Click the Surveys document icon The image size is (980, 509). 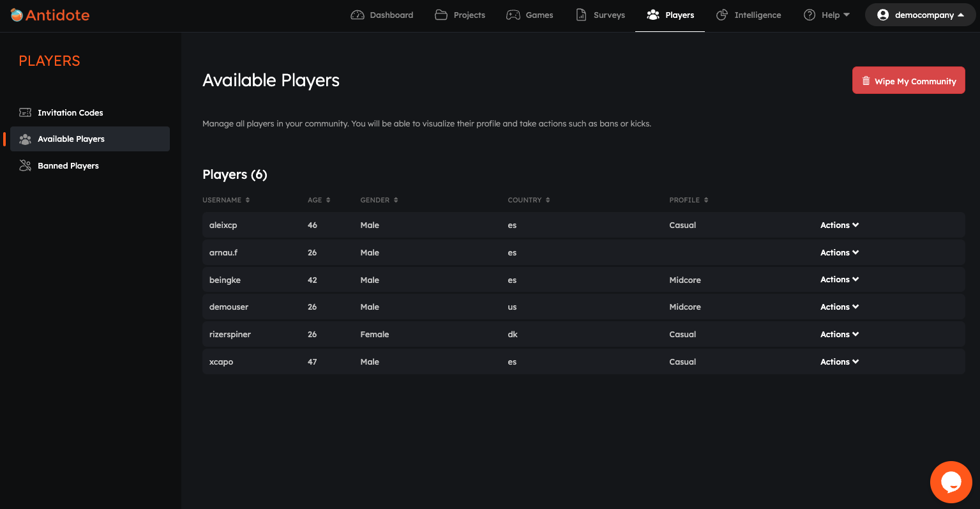click(581, 15)
